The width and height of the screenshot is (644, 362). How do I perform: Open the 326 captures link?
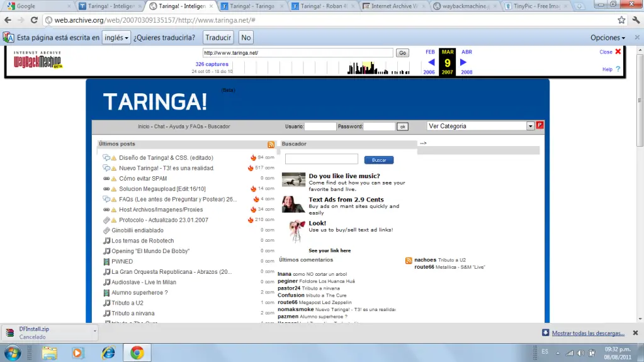click(212, 64)
